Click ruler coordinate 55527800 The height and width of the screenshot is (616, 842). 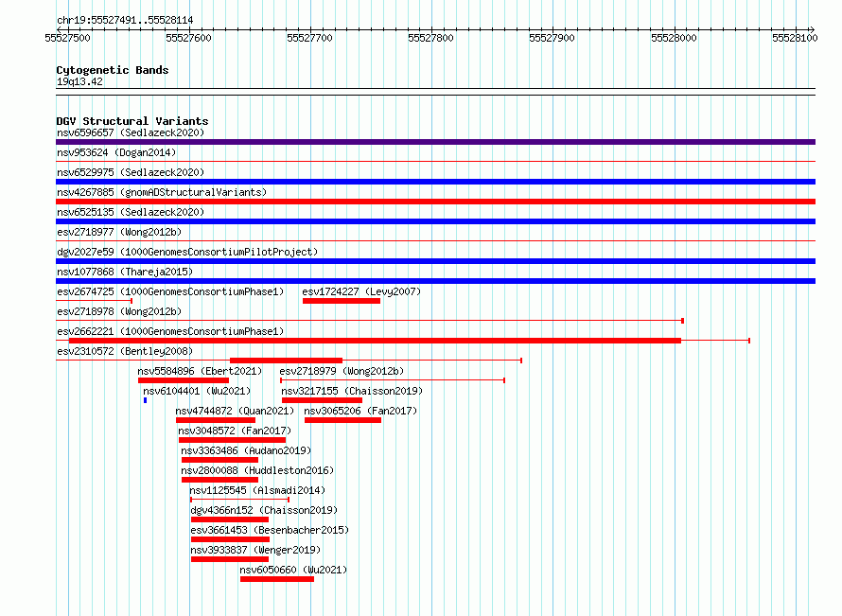[430, 38]
